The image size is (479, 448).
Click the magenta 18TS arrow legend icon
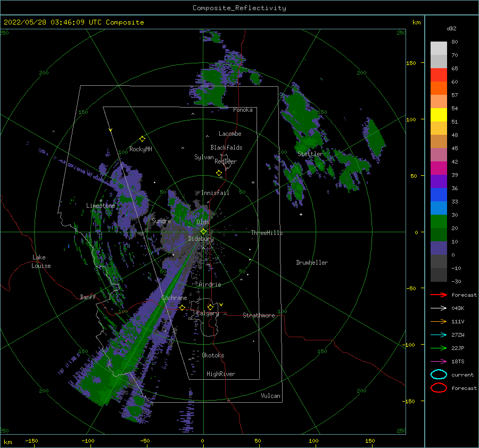pyautogui.click(x=439, y=362)
